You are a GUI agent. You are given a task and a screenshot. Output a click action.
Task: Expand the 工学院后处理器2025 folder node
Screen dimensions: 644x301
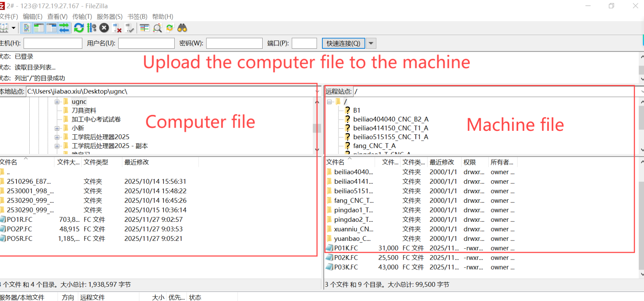(57, 137)
